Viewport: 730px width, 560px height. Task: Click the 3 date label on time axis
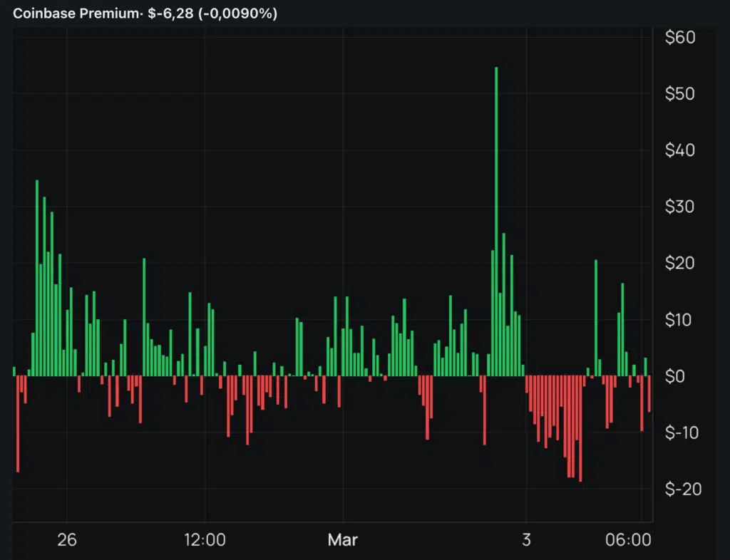click(x=526, y=540)
